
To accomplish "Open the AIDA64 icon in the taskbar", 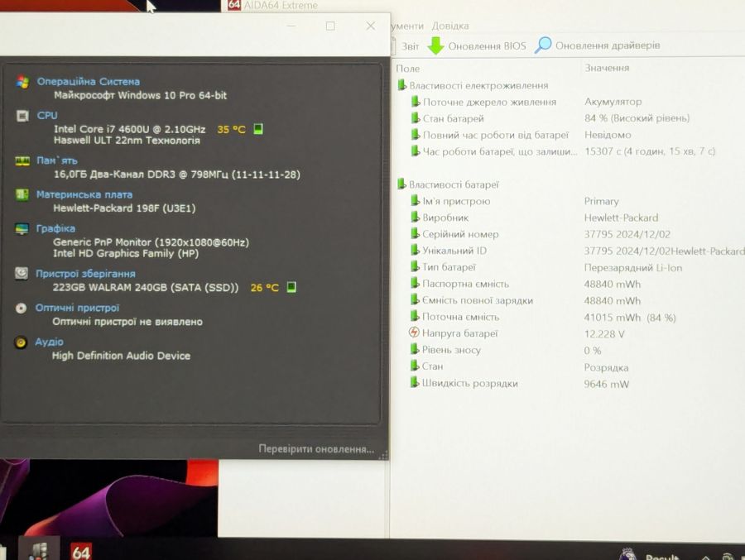I will click(80, 552).
